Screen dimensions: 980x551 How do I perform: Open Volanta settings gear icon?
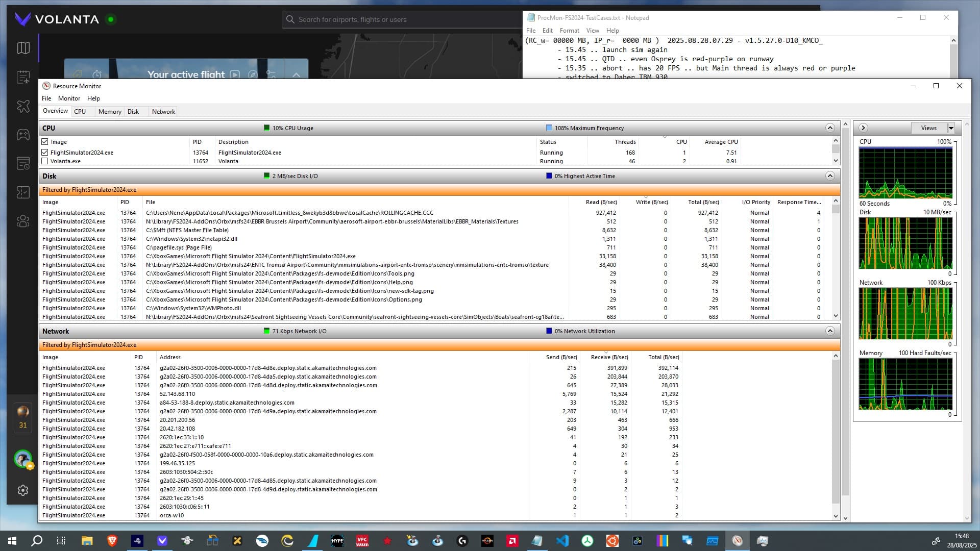coord(23,490)
